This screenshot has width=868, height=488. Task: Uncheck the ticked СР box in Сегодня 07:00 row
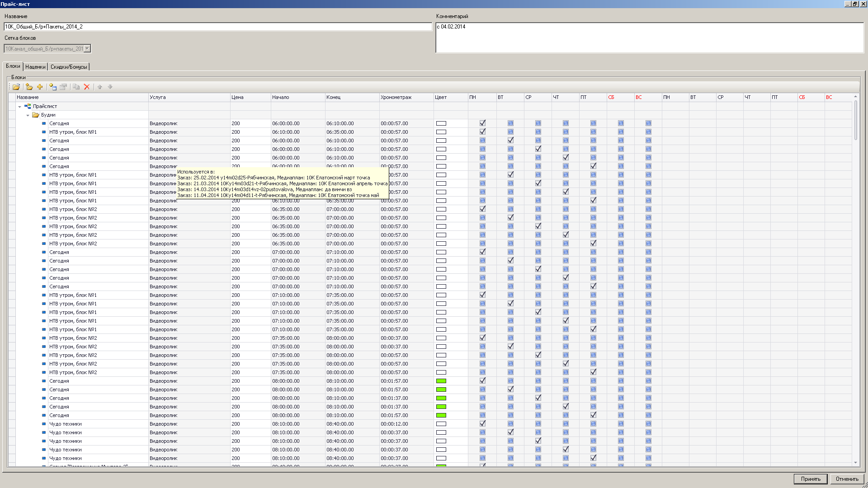(x=538, y=269)
